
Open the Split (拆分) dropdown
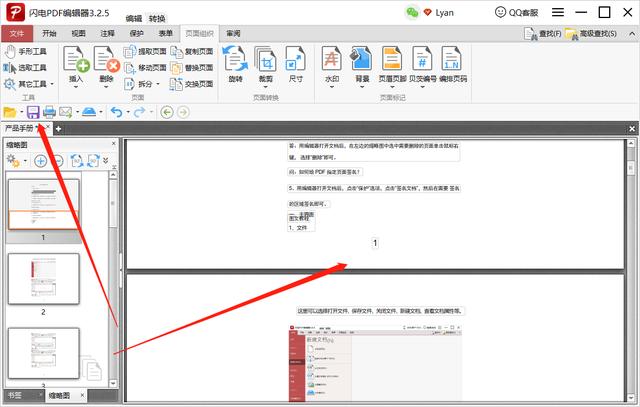pyautogui.click(x=142, y=84)
